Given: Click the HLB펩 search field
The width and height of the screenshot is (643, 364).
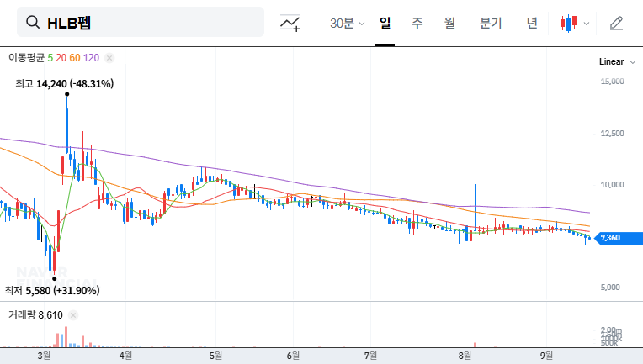Looking at the screenshot, I should (141, 22).
